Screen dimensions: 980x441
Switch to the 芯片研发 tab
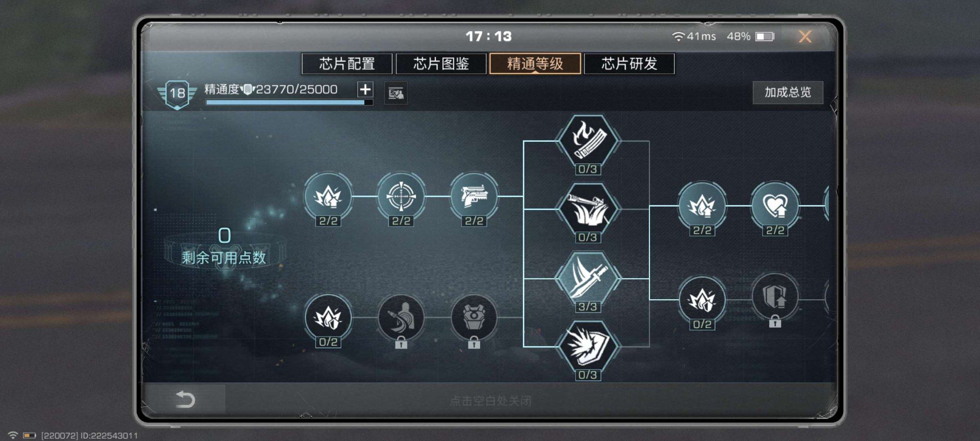pyautogui.click(x=629, y=64)
